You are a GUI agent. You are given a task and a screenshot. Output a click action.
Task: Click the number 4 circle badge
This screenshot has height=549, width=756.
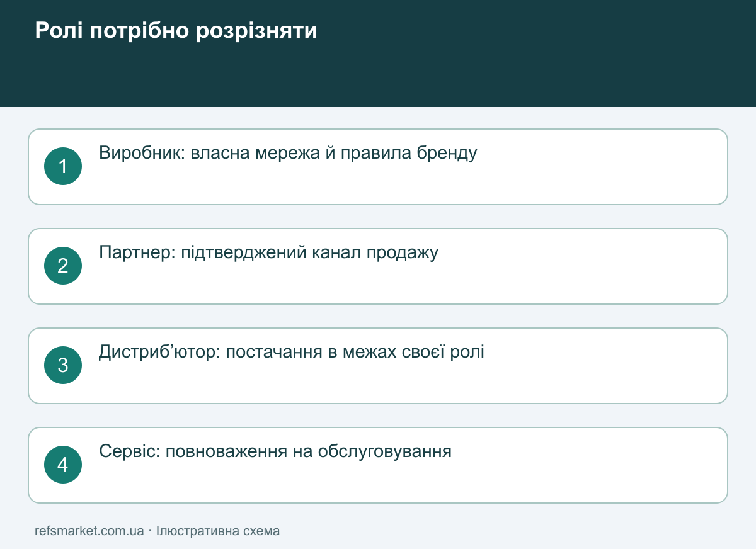coord(63,465)
